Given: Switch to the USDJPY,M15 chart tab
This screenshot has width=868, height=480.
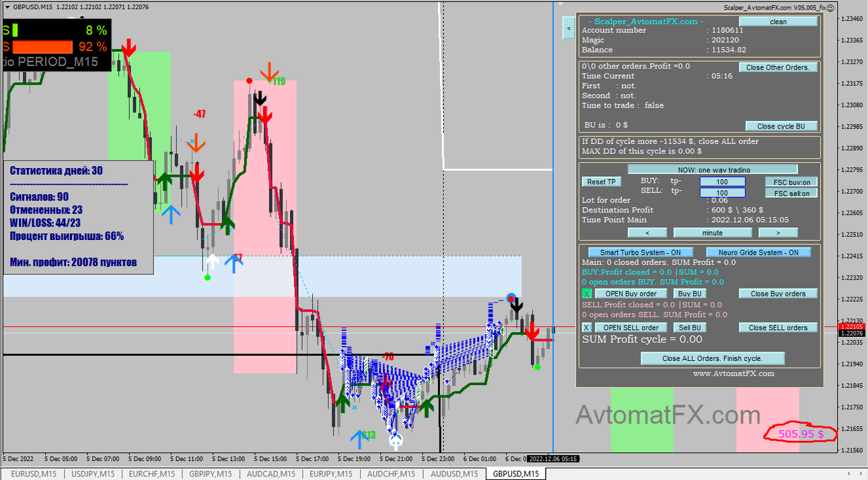Looking at the screenshot, I should click(94, 474).
